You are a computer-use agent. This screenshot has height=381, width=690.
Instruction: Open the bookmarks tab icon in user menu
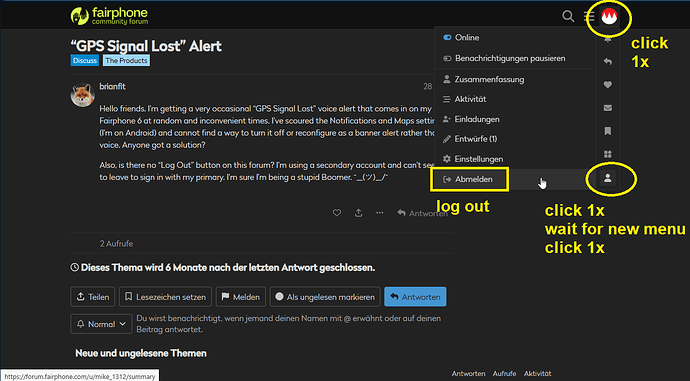(x=608, y=131)
